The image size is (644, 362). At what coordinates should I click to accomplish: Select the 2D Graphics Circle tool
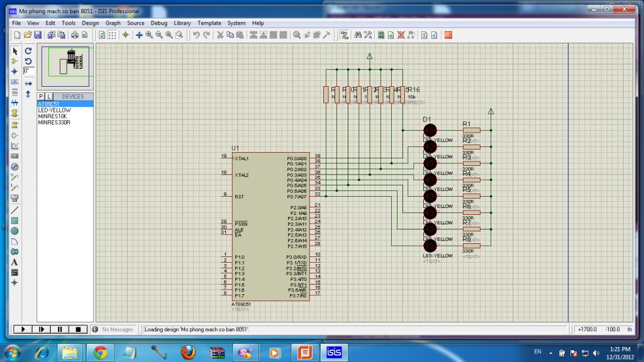point(14,231)
